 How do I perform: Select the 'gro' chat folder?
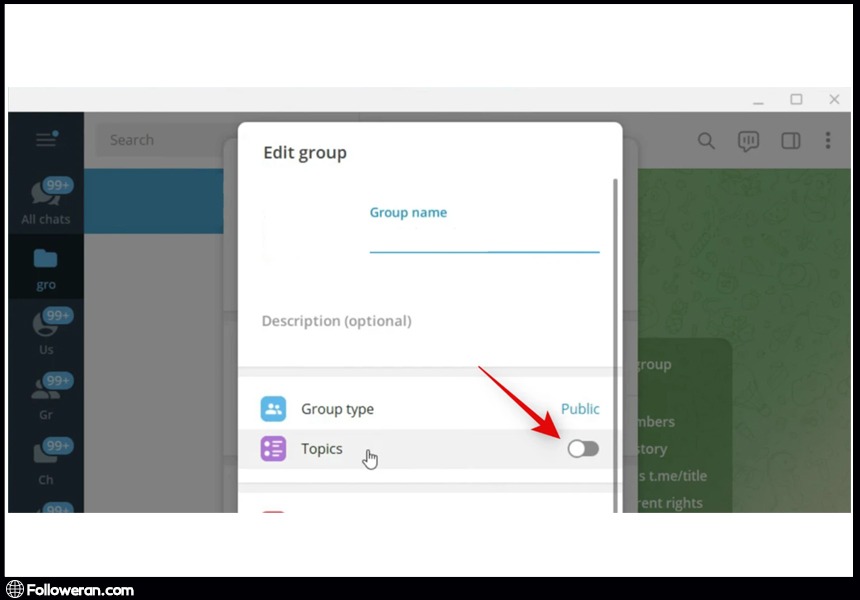(x=46, y=268)
